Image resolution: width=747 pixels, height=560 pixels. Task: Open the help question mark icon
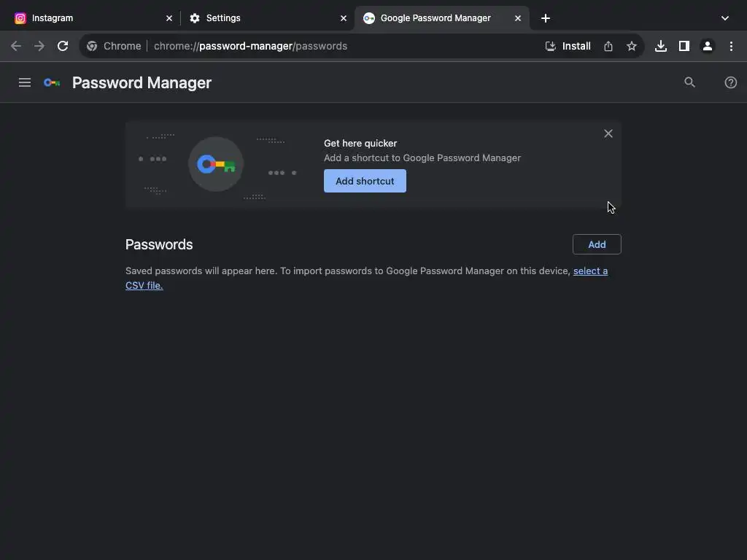(730, 82)
